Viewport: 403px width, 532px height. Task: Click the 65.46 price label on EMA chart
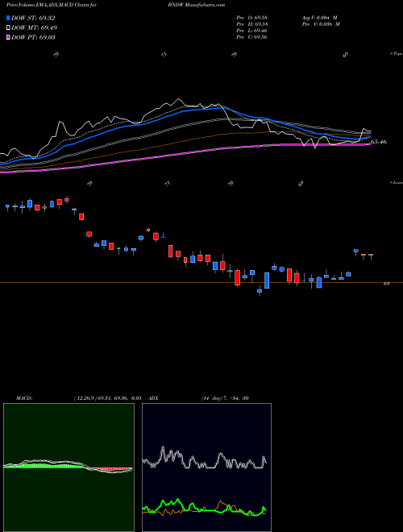click(x=379, y=142)
